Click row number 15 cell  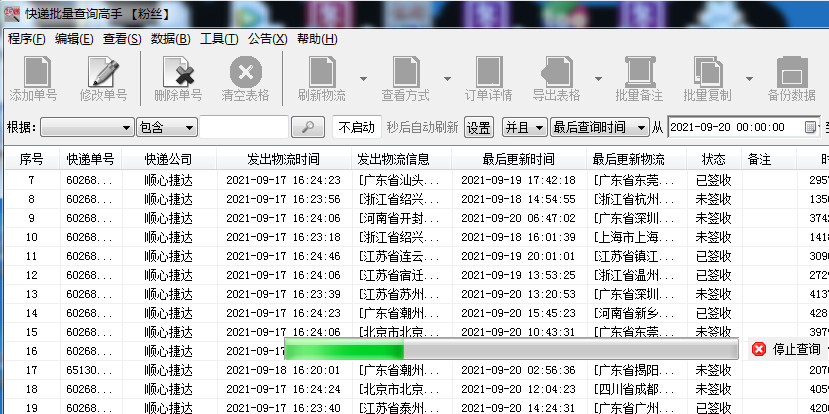tap(31, 333)
